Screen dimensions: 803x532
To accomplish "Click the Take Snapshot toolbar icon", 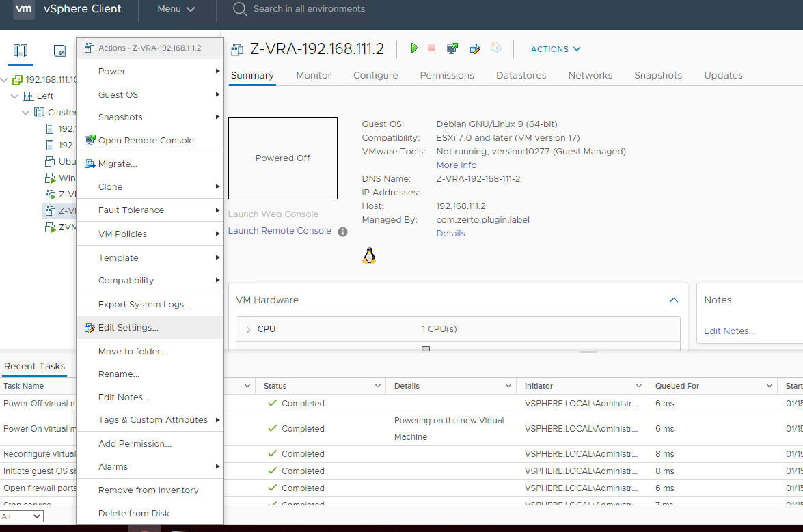I will (495, 48).
